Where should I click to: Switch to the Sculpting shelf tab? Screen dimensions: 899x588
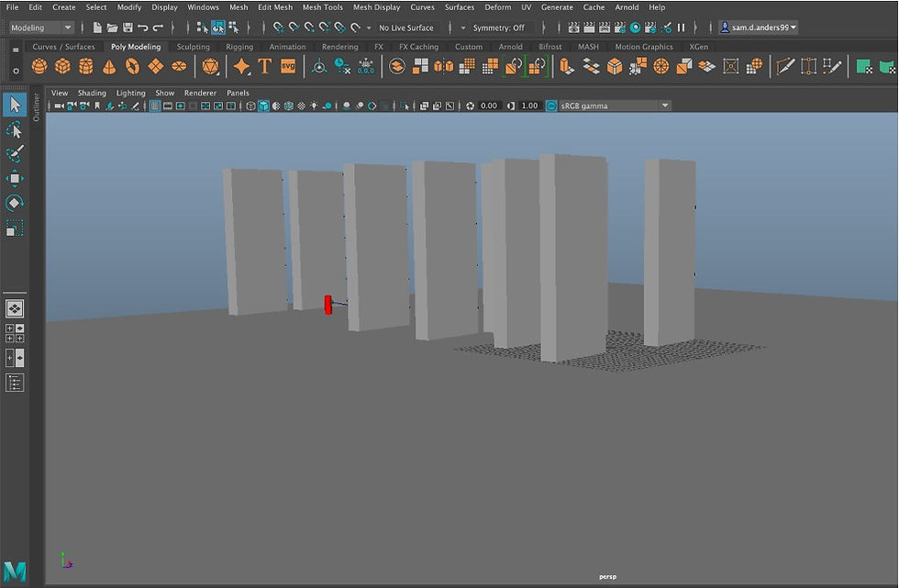point(193,47)
